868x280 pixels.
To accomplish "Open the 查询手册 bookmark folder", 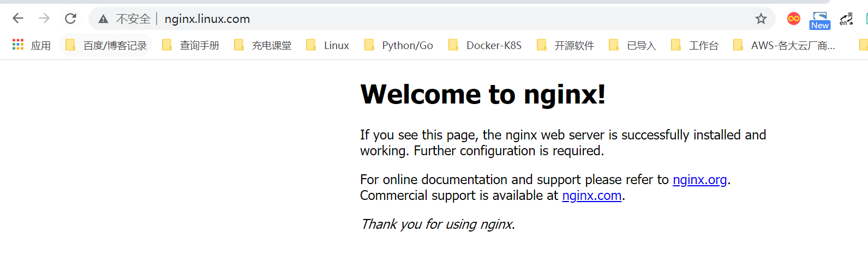I will (x=191, y=45).
